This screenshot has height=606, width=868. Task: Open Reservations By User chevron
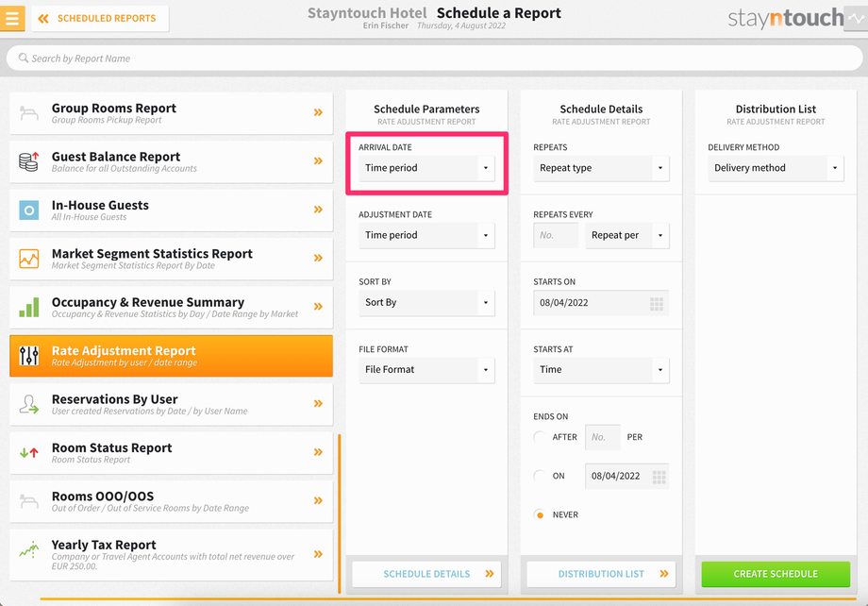(318, 403)
